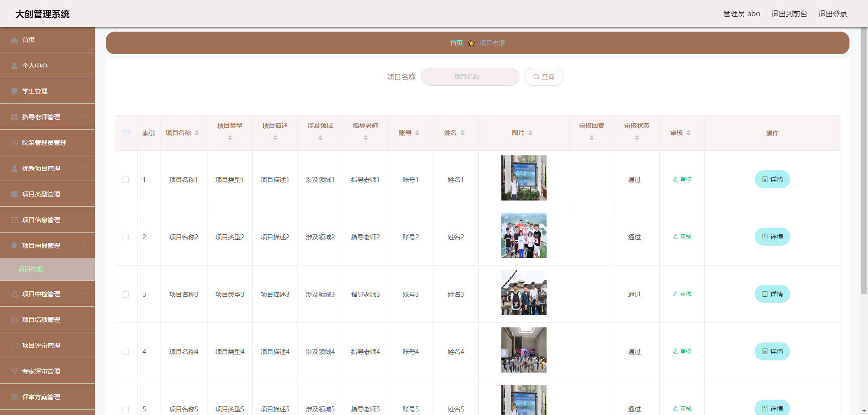This screenshot has width=868, height=415.
Task: Sort by 审核 column arrows
Action: point(689,133)
